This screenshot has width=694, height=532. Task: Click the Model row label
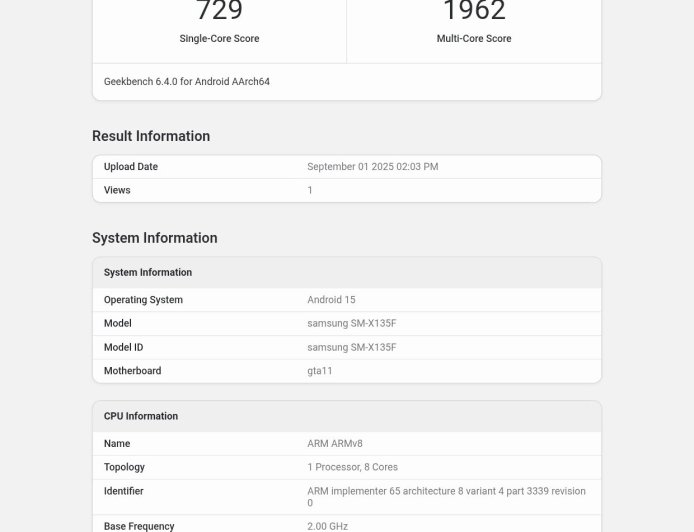point(117,323)
